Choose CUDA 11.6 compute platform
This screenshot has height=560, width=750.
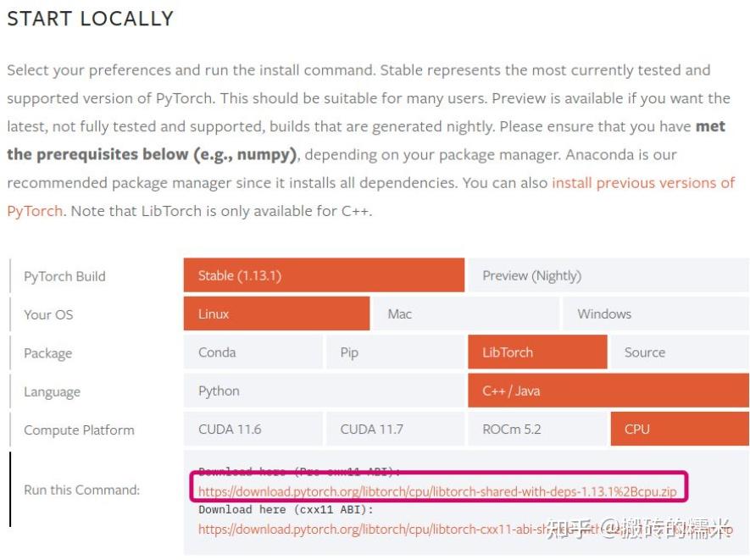click(x=253, y=430)
